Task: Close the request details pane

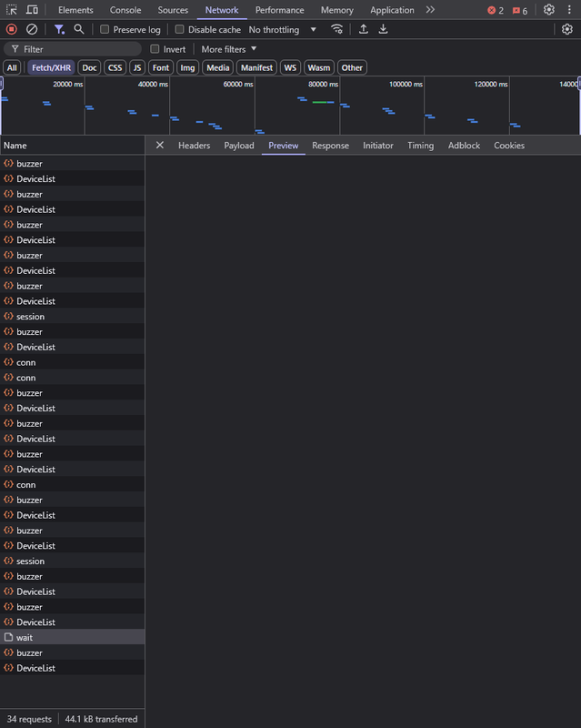Action: coord(160,145)
